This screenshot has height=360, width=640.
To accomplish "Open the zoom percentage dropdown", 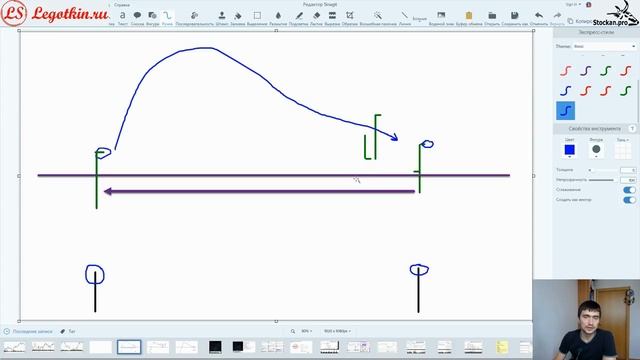I will pos(307,331).
